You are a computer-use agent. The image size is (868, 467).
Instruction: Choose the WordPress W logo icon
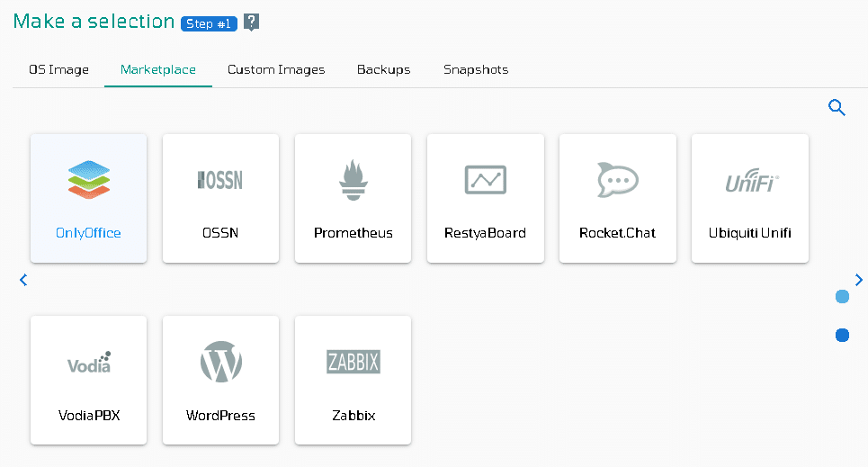221,362
